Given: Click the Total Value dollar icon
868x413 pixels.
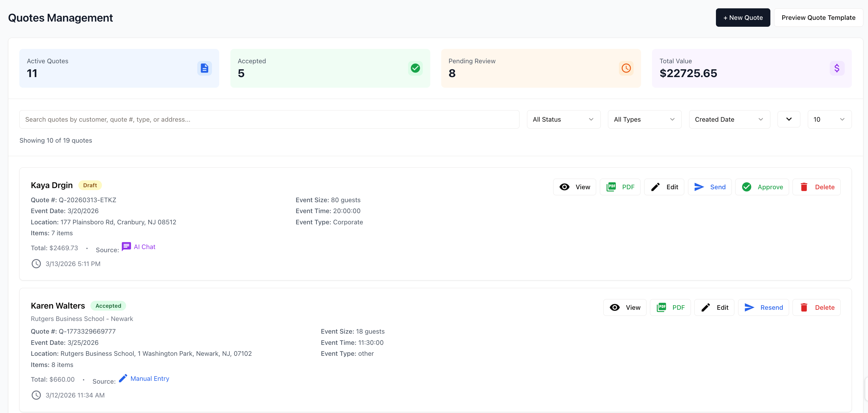Looking at the screenshot, I should pos(837,68).
